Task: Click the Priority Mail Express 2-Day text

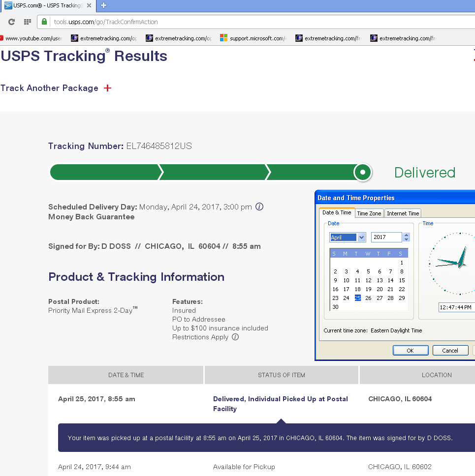Action: 93,310
